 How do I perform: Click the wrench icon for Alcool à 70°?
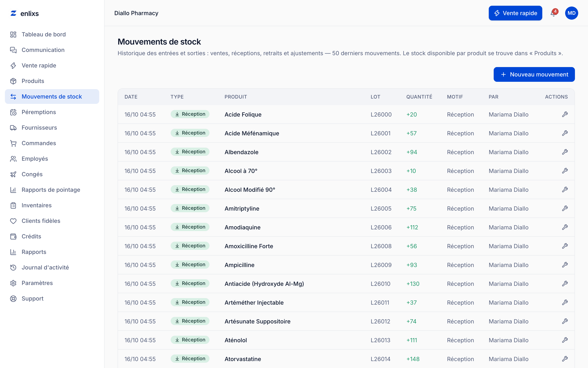point(565,171)
